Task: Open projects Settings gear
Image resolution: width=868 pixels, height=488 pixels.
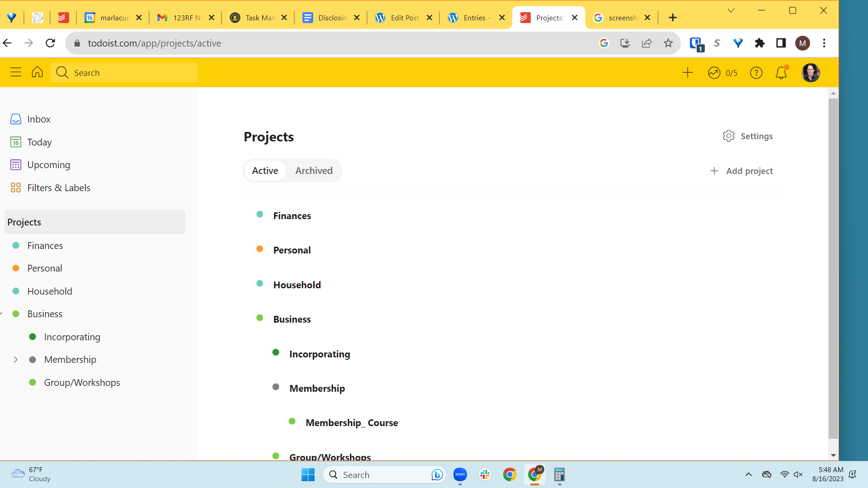Action: (748, 136)
